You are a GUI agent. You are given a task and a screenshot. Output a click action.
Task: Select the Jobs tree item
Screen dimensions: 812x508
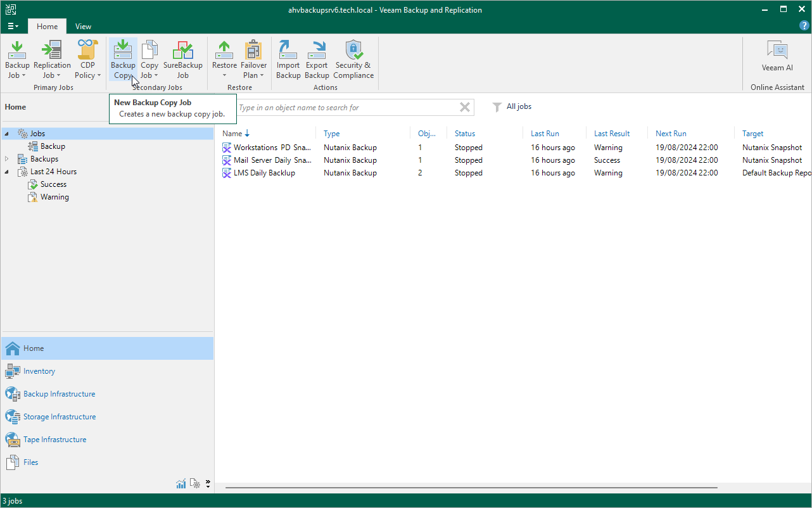(37, 134)
